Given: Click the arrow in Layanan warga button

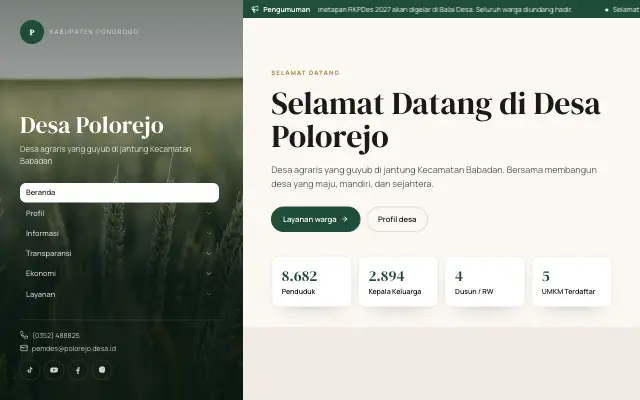Looking at the screenshot, I should pos(344,219).
